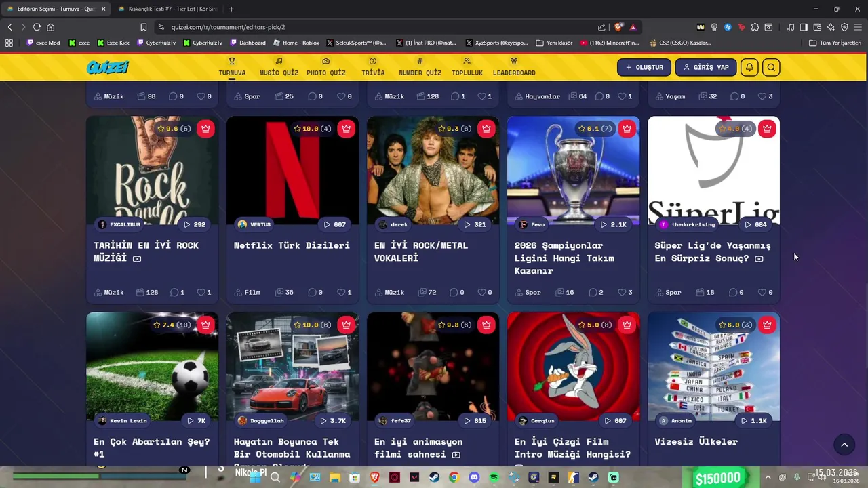Screen dimensions: 868x488
Task: Open Google Chrome from the taskbar
Action: click(454, 477)
